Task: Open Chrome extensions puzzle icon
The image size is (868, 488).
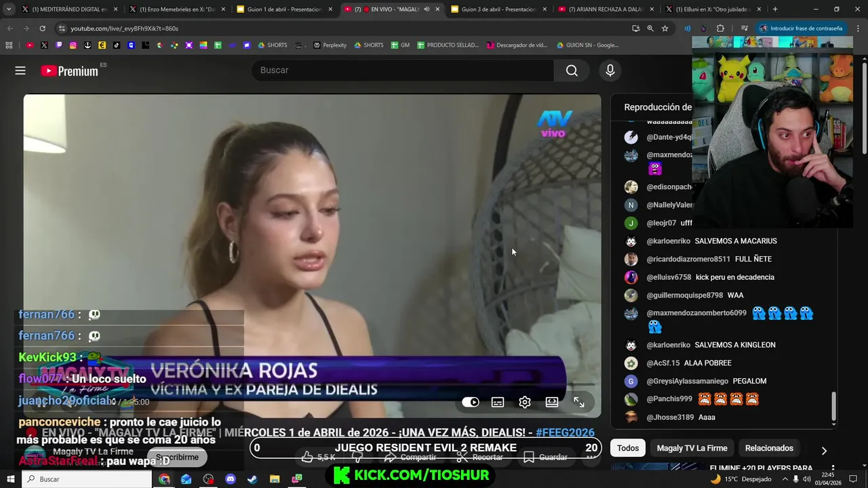Action: 720,28
